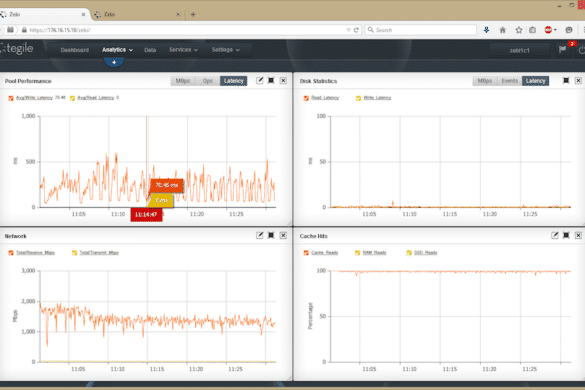The width and height of the screenshot is (585, 390).
Task: Go to the Dashboard page
Action: pos(75,50)
